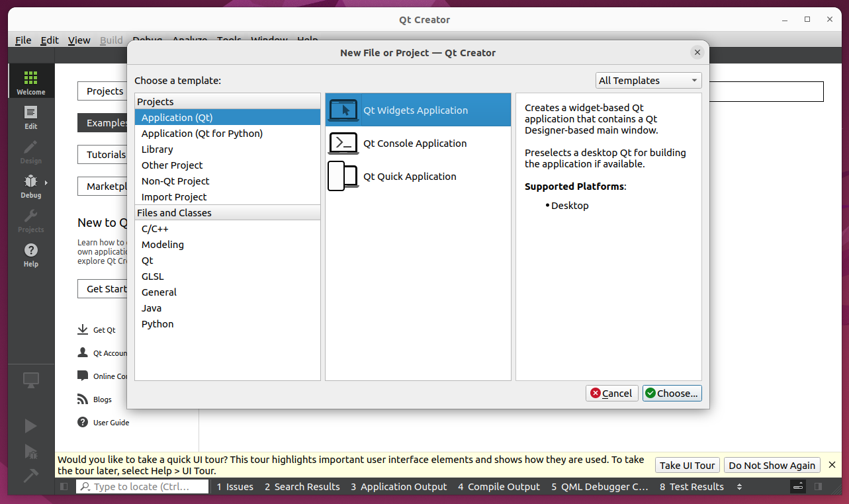The height and width of the screenshot is (504, 849).
Task: Open the All Templates dropdown
Action: pos(648,80)
